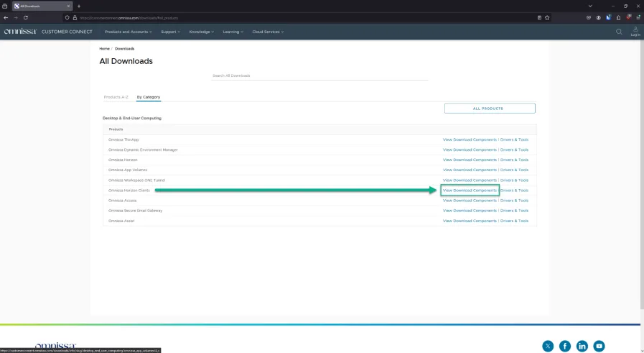Open Drivers & Tools for Omnissa Assist
Screen dimensions: 644x353
[514, 221]
